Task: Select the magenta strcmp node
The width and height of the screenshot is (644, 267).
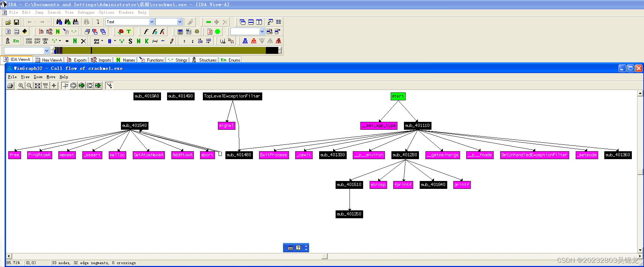Action: click(378, 185)
